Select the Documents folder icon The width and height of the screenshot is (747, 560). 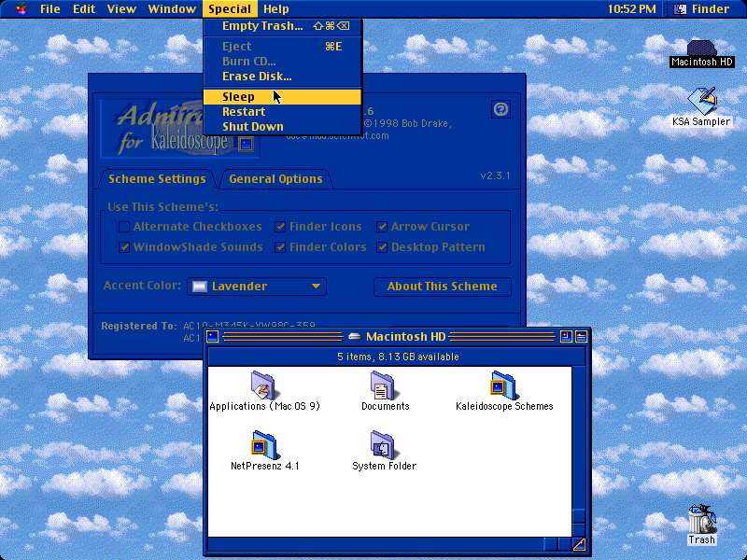click(x=383, y=385)
